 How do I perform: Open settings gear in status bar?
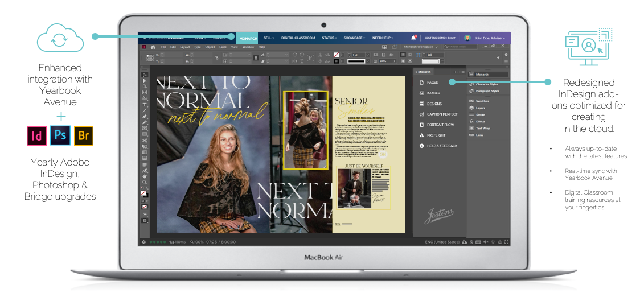coord(143,242)
